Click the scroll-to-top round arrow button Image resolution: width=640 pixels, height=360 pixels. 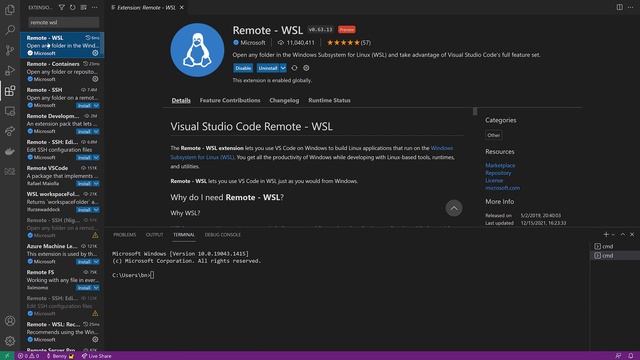[454, 208]
